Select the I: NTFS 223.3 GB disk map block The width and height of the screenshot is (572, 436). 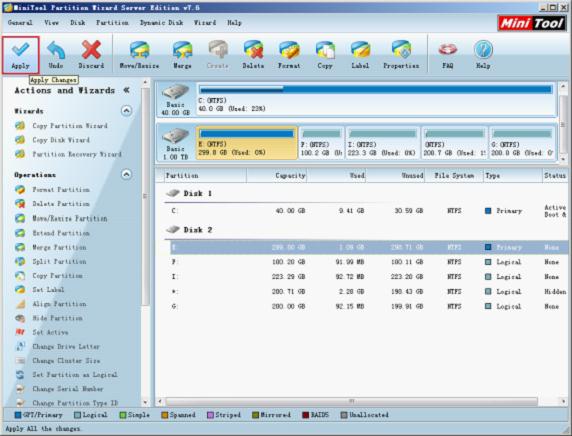click(x=382, y=143)
